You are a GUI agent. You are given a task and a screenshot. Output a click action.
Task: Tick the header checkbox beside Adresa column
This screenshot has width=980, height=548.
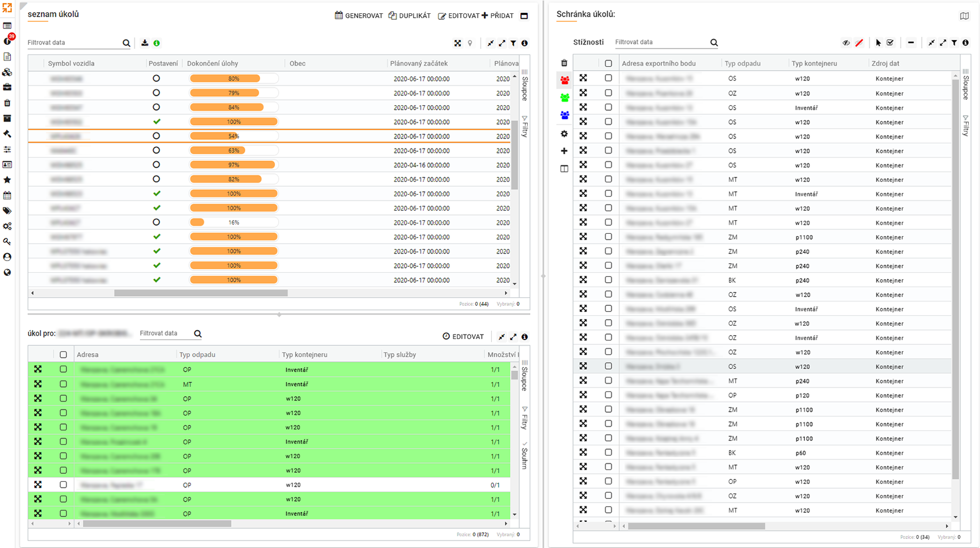pyautogui.click(x=63, y=355)
